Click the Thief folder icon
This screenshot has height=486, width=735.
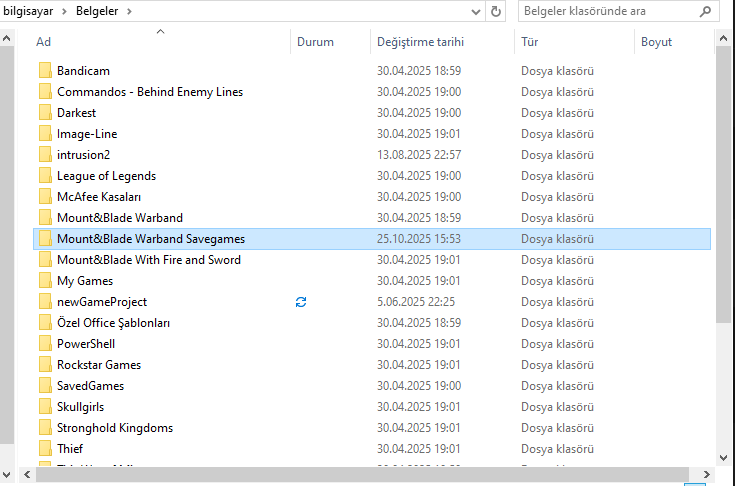coord(45,449)
